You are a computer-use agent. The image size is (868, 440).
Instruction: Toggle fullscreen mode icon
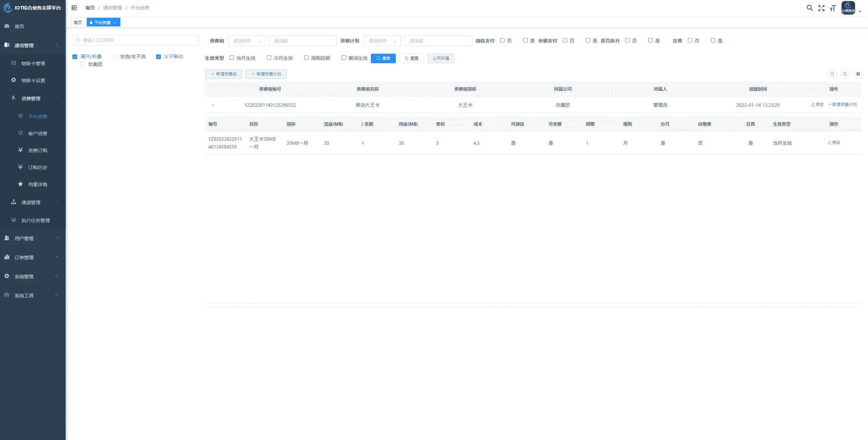pyautogui.click(x=821, y=8)
